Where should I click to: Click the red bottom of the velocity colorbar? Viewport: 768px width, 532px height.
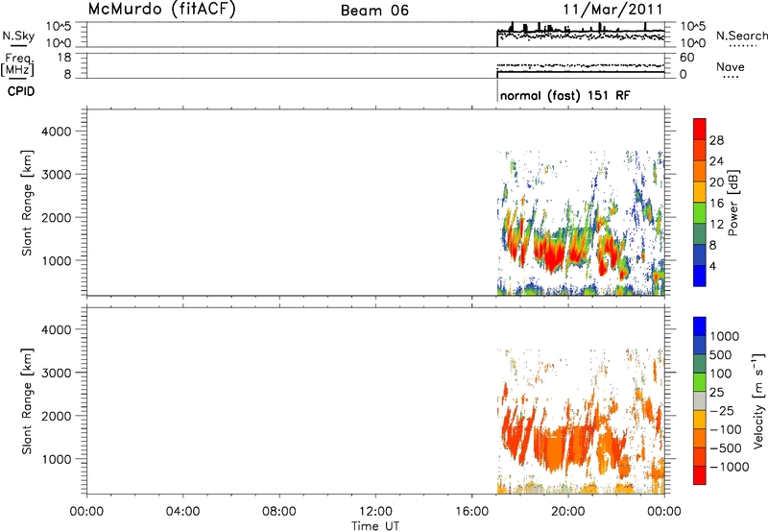[x=700, y=475]
